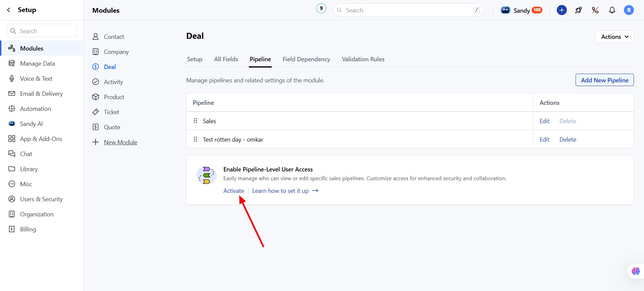Open Email & Delivery settings
This screenshot has width=644, height=291.
tap(42, 93)
